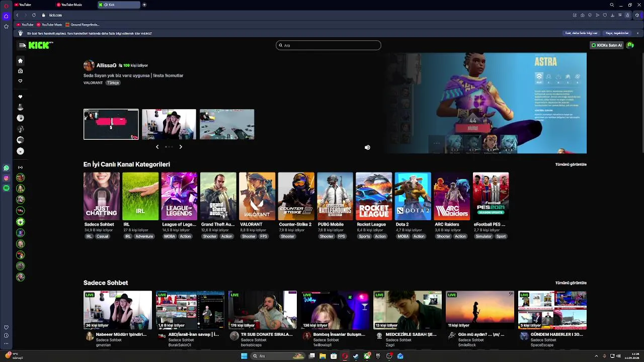Click the Opera snapshot camera icon
The width and height of the screenshot is (644, 362).
tap(582, 15)
